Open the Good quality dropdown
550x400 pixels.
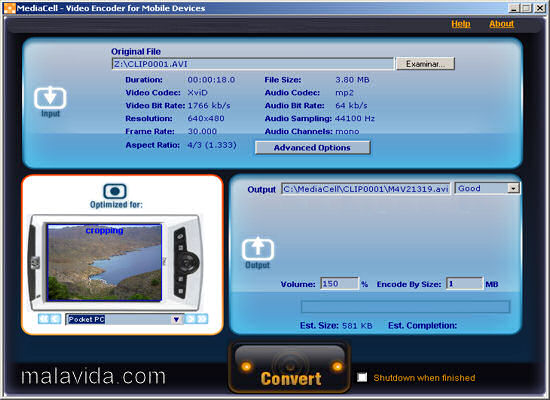513,189
